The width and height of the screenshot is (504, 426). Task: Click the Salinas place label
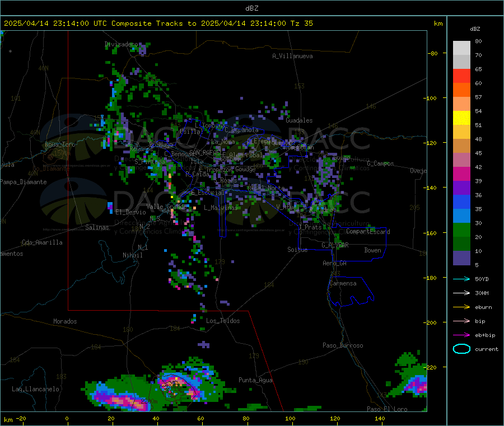[x=97, y=227]
